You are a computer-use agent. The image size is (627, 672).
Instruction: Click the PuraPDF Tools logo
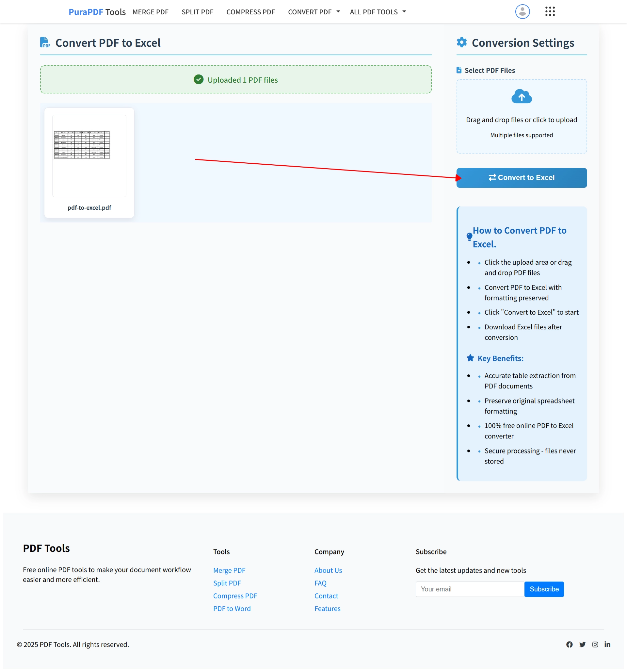click(x=97, y=12)
